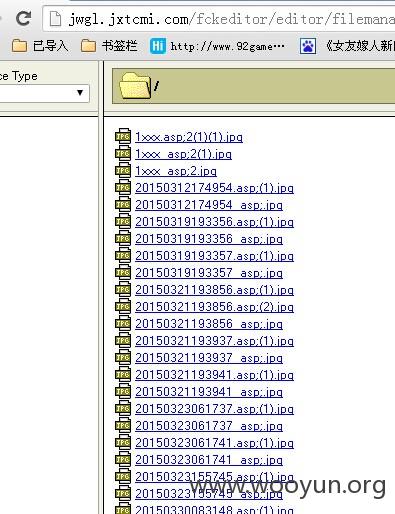Image resolution: width=395 pixels, height=514 pixels.
Task: Open file 20150312174954_asp;.jpg
Action: tap(209, 205)
